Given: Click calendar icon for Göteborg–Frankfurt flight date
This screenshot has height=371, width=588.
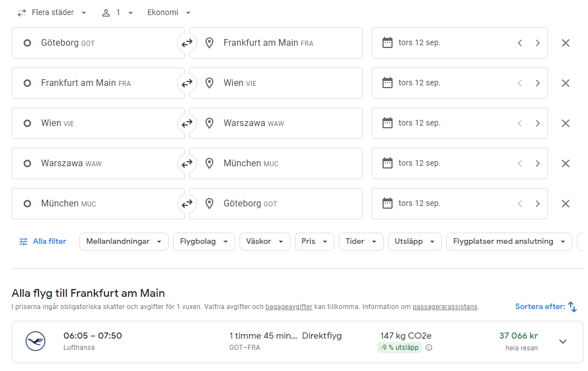Looking at the screenshot, I should click(x=388, y=43).
